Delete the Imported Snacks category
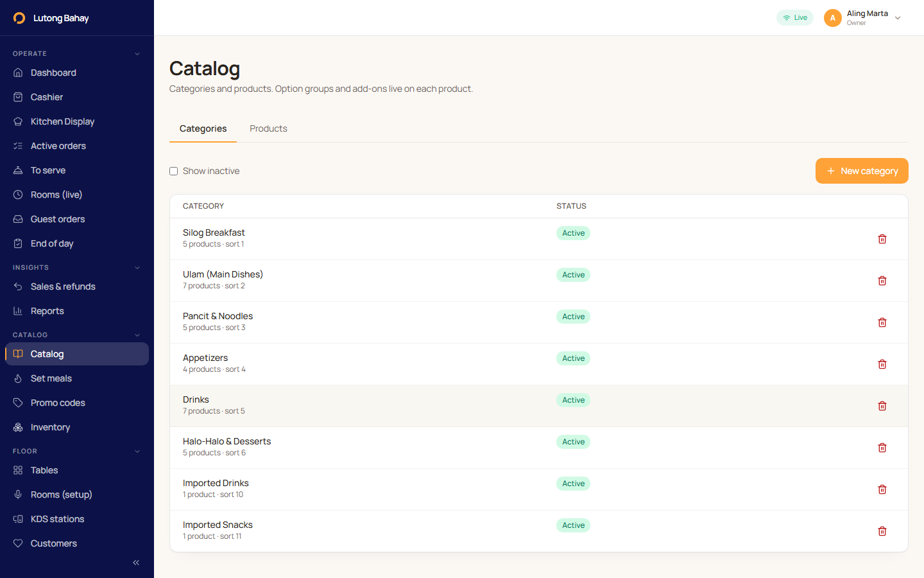The width and height of the screenshot is (924, 578). pyautogui.click(x=882, y=531)
